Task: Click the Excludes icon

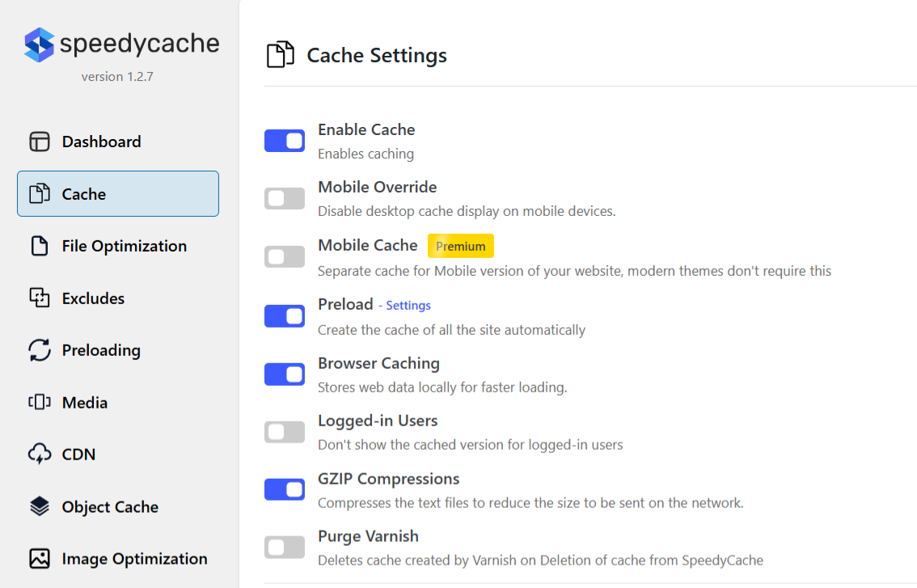Action: coord(39,298)
